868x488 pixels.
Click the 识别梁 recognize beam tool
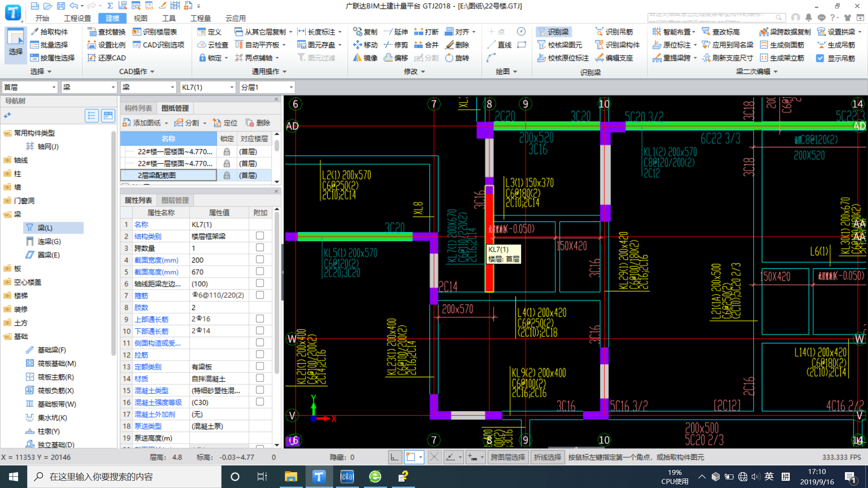coord(553,32)
